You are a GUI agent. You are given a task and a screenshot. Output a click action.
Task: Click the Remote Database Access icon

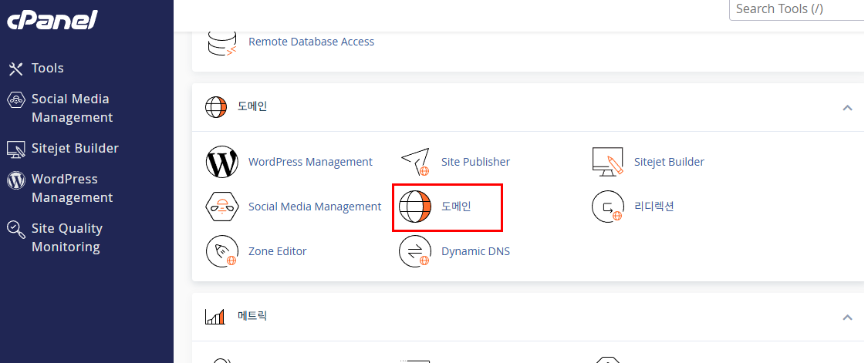point(221,42)
